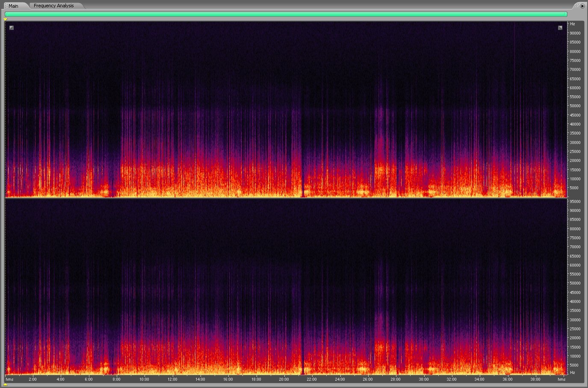Click the hms label at the ruler's left end
Image resolution: width=588 pixels, height=388 pixels.
(x=9, y=379)
